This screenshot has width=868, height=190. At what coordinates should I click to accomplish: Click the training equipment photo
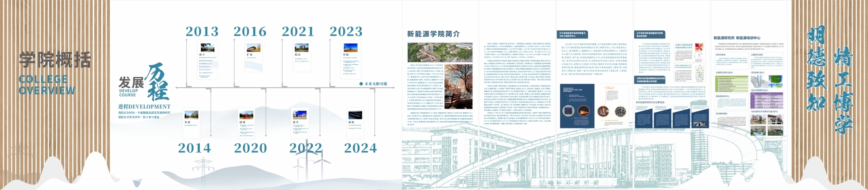pyautogui.click(x=767, y=125)
